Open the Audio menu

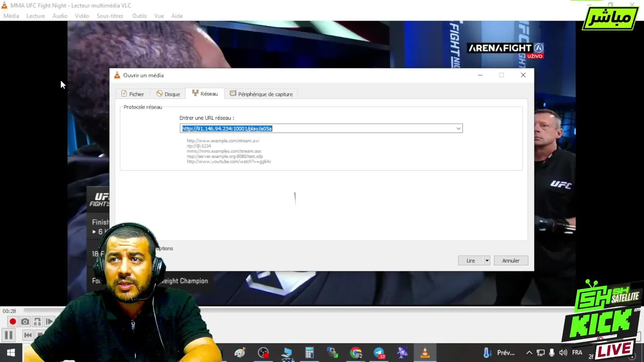pyautogui.click(x=60, y=16)
